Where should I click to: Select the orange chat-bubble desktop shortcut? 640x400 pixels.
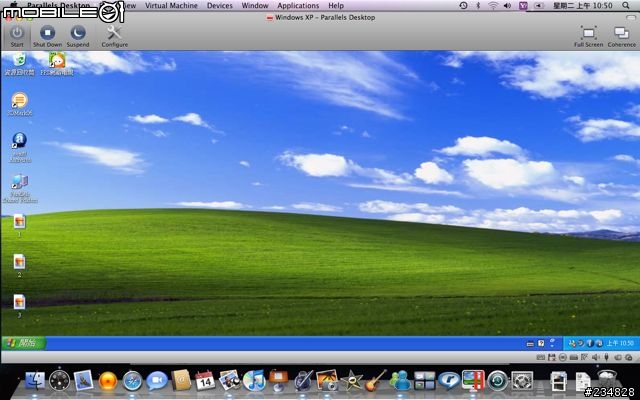click(20, 104)
